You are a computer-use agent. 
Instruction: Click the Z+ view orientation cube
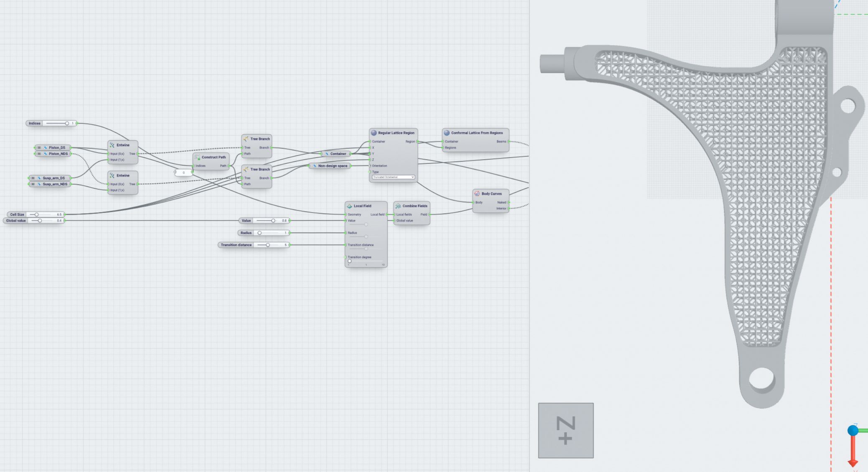tap(565, 430)
